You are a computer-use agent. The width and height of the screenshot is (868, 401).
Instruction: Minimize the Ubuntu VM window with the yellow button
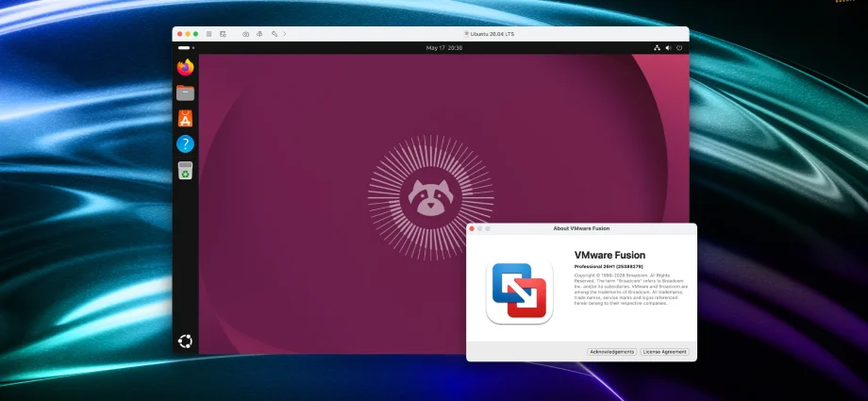pyautogui.click(x=188, y=34)
